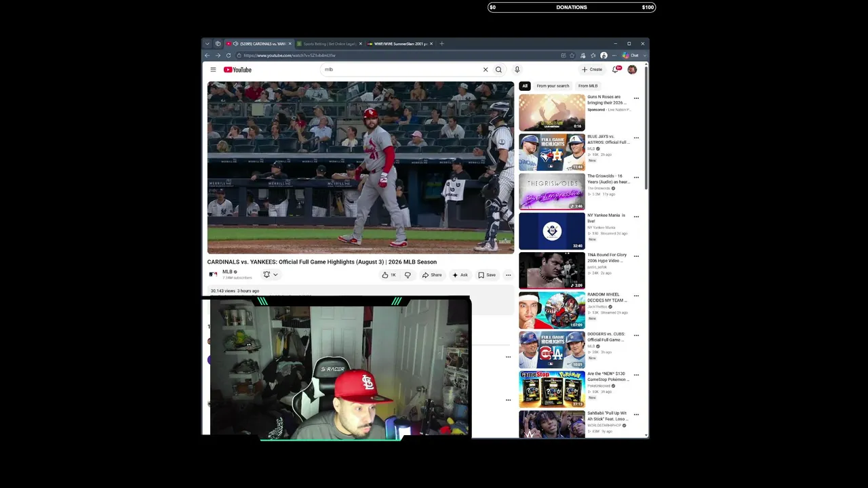
Task: Dislike the Cardinals vs. Yankees video
Action: pos(408,275)
